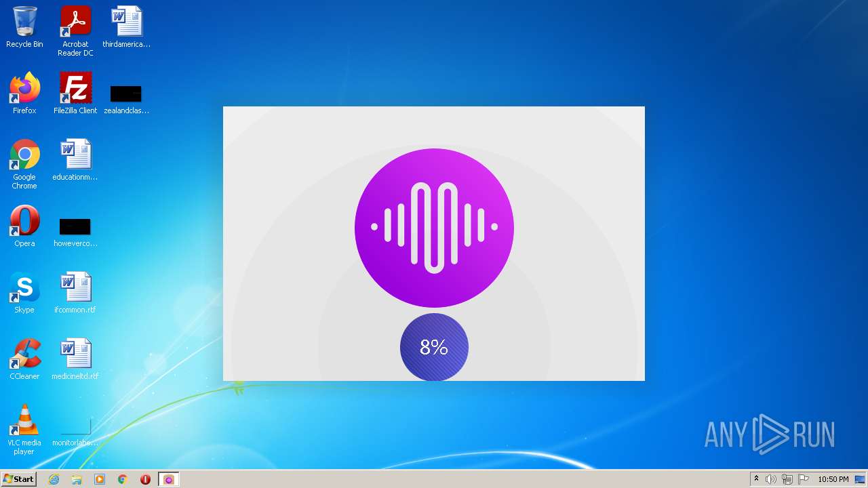Select the ifcommon.rtf document
The width and height of the screenshot is (868, 488).
[75, 293]
